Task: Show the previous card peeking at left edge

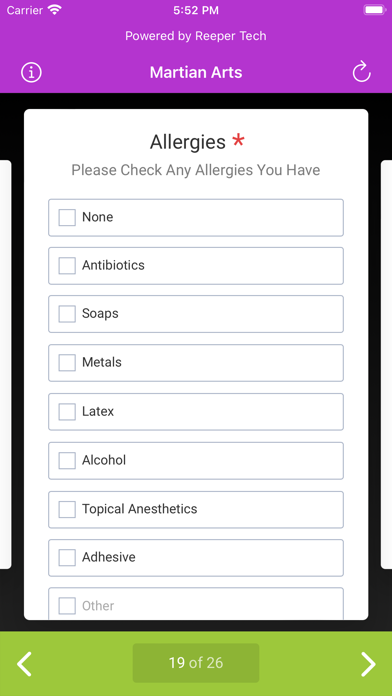Action: 5,364
